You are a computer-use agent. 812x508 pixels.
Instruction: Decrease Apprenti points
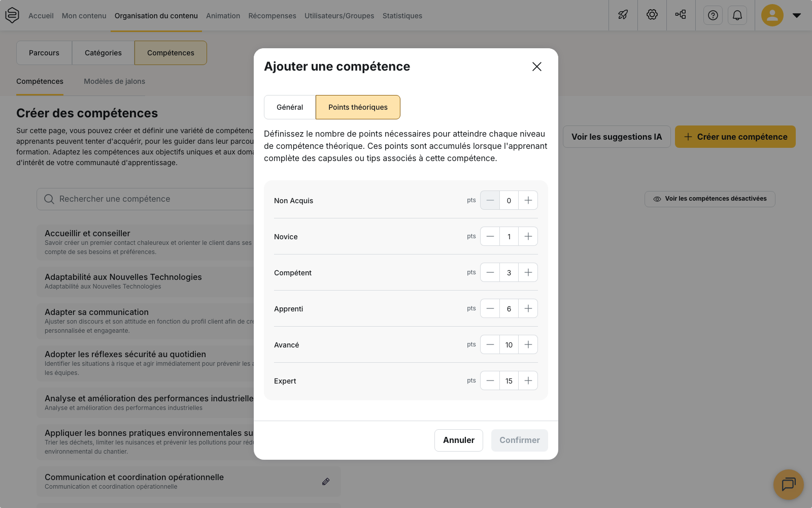[490, 308]
